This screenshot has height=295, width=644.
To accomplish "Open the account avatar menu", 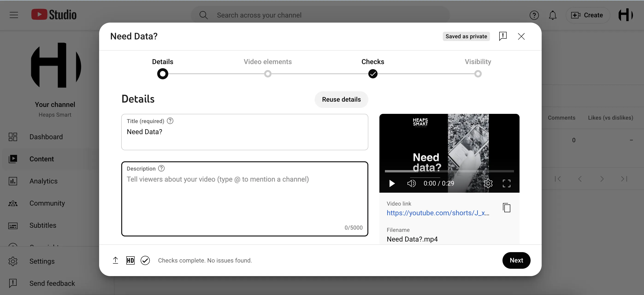I will click(x=626, y=15).
